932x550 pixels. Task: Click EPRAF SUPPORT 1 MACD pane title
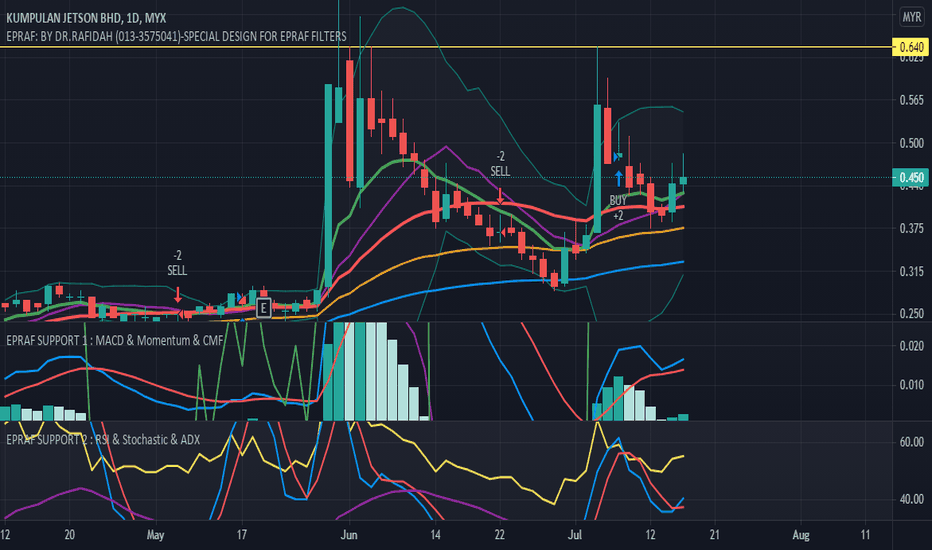coord(115,341)
